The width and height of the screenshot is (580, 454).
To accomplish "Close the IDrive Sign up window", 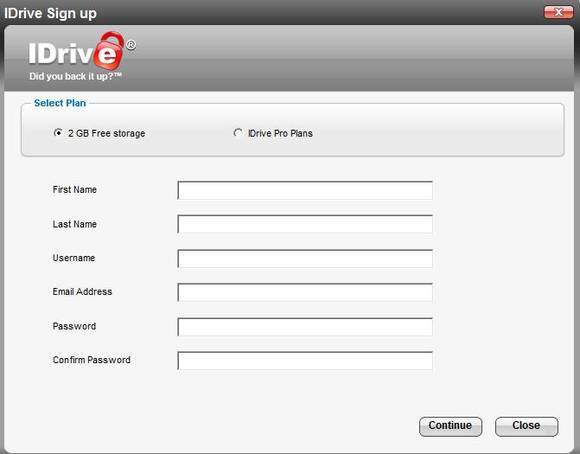I will pyautogui.click(x=559, y=12).
